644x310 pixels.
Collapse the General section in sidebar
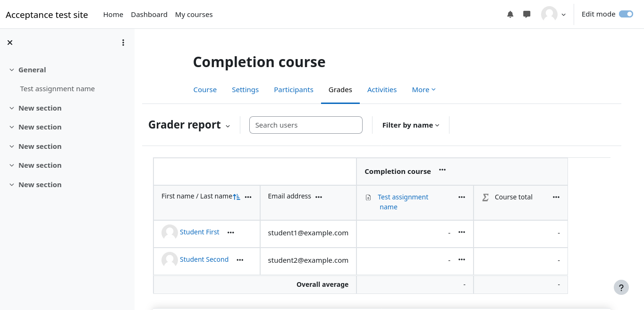(x=12, y=70)
